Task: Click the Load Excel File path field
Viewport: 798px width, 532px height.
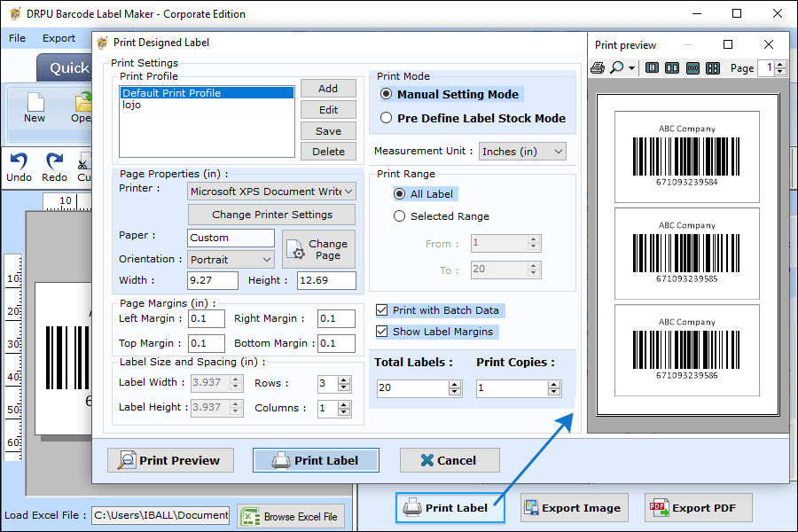Action: 160,515
